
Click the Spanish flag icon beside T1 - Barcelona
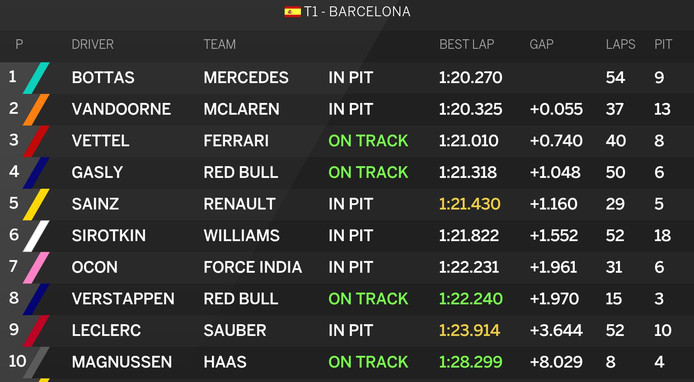coord(293,12)
